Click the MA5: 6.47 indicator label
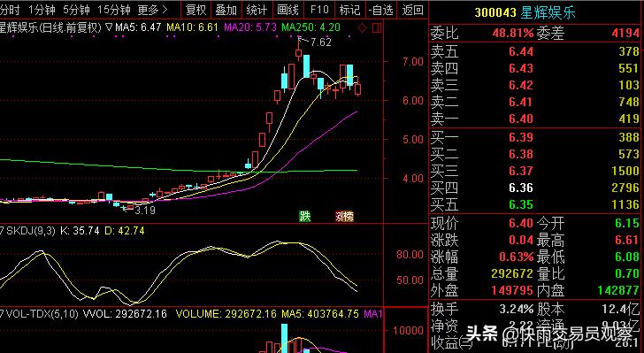 pos(138,27)
